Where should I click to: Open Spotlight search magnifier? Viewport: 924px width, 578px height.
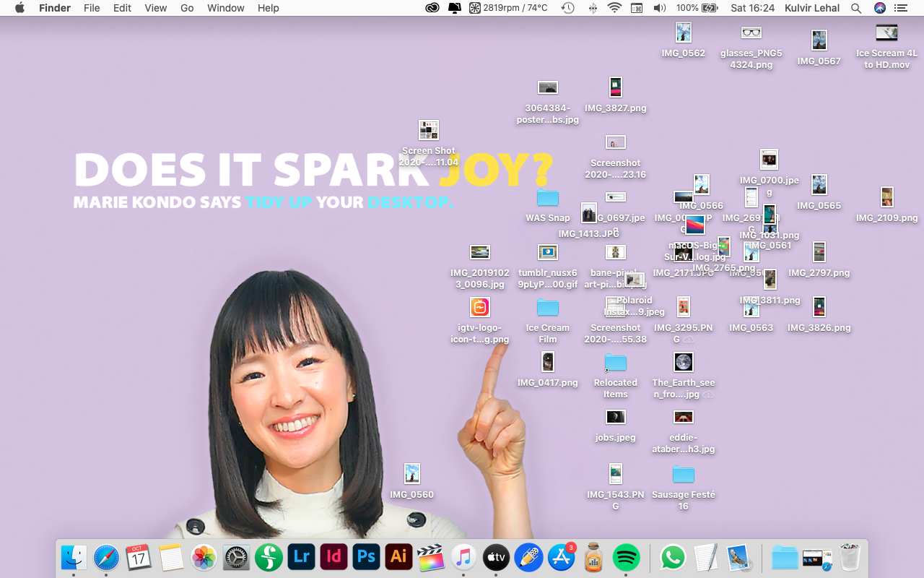pyautogui.click(x=856, y=8)
